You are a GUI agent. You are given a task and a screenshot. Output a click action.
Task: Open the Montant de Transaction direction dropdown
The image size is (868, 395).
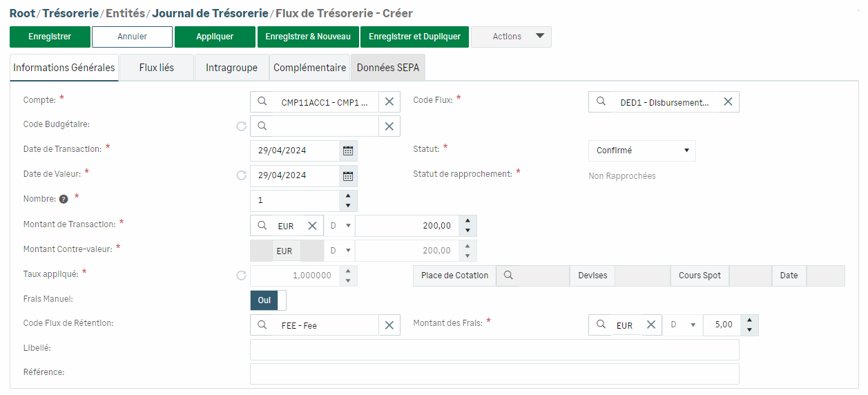[x=341, y=226]
